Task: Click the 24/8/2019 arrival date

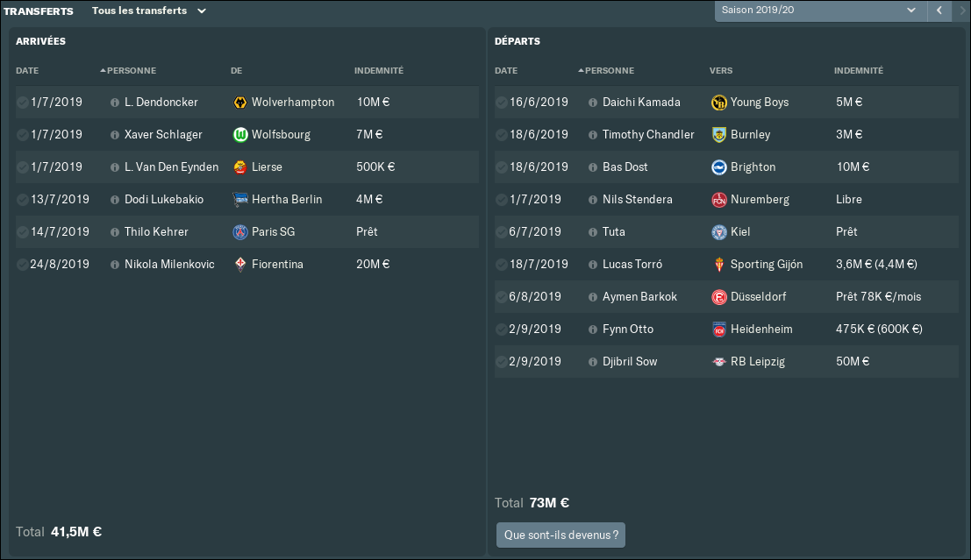Action: pos(60,264)
